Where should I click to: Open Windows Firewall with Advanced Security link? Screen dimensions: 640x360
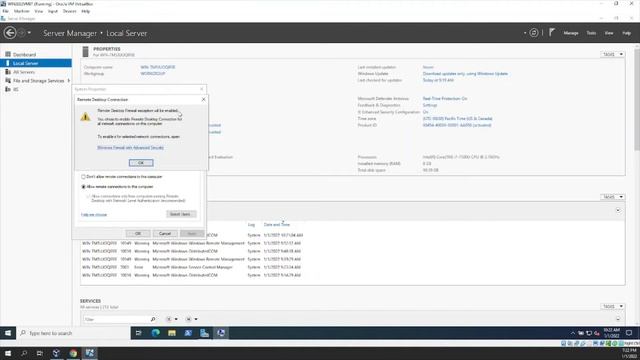coord(130,148)
